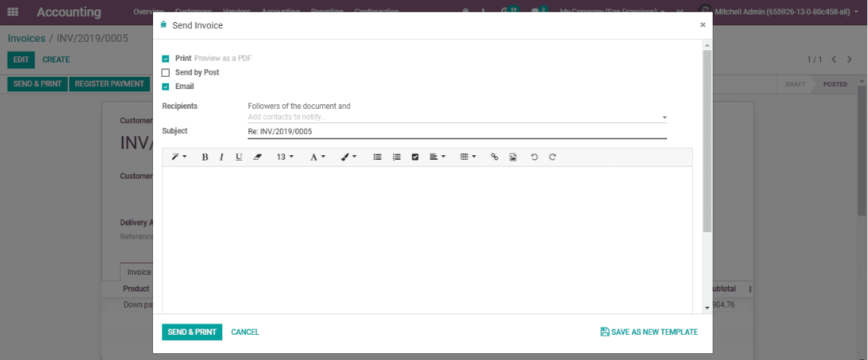Expand the recipients contacts dropdown arrow

[664, 118]
